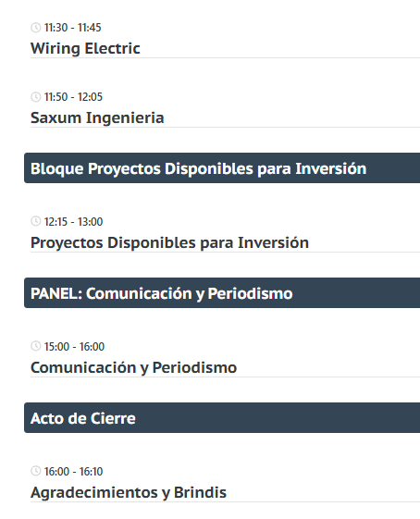Collapse Bloque Proyectos Disponibles para Inversión header
This screenshot has width=420, height=519.
click(x=222, y=168)
